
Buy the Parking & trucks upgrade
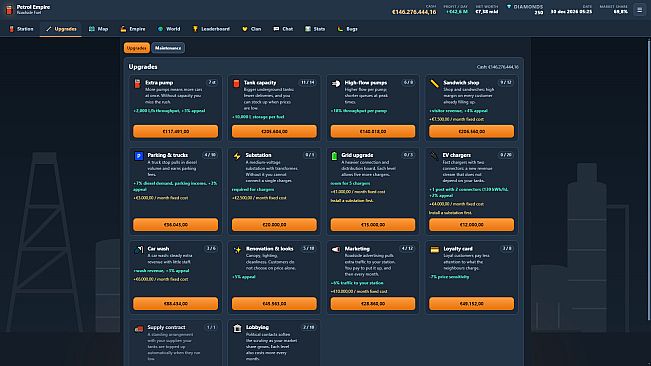(176, 224)
